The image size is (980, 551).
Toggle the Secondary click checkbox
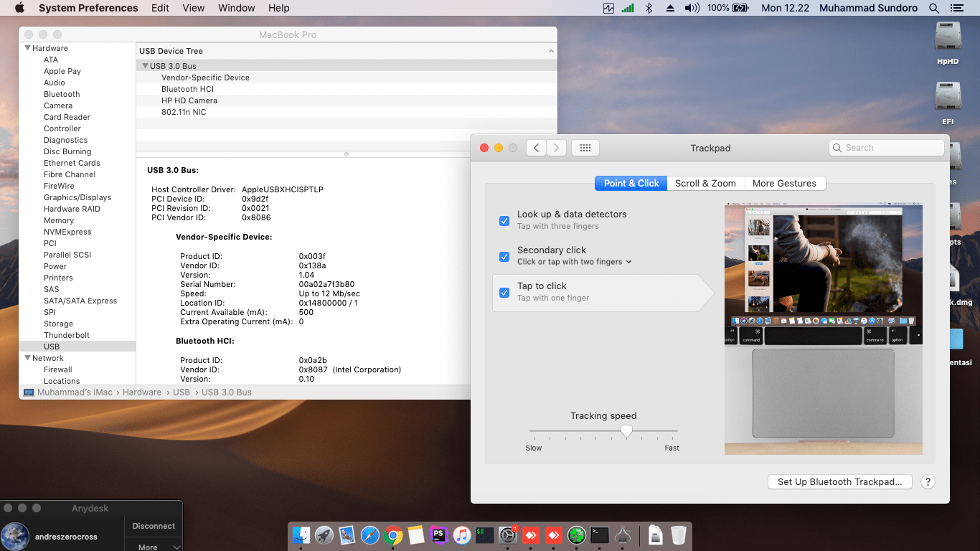tap(504, 256)
